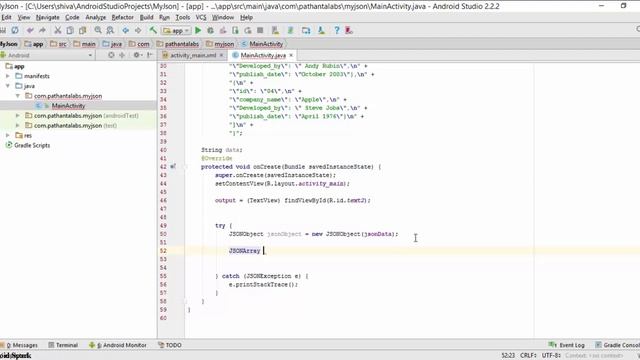Screen dimensions: 640x360
Task: Click the override gutter icon on line 42
Action: tap(173, 167)
